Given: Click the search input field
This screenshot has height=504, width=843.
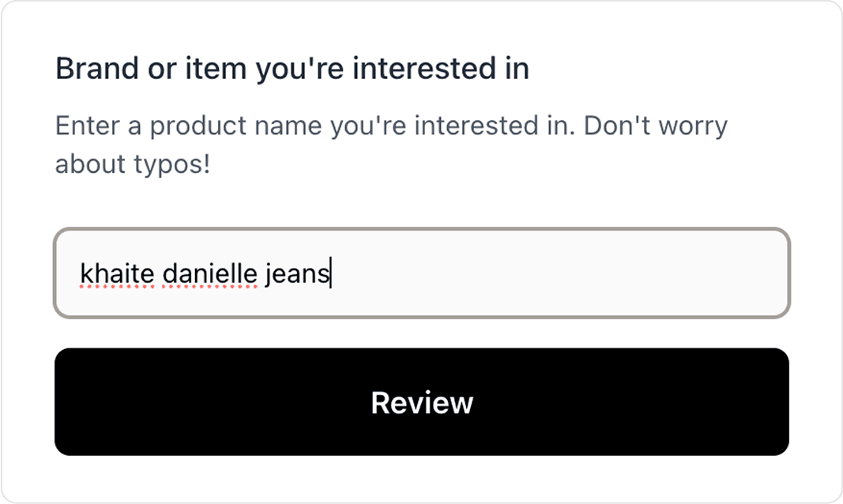Looking at the screenshot, I should 422,273.
